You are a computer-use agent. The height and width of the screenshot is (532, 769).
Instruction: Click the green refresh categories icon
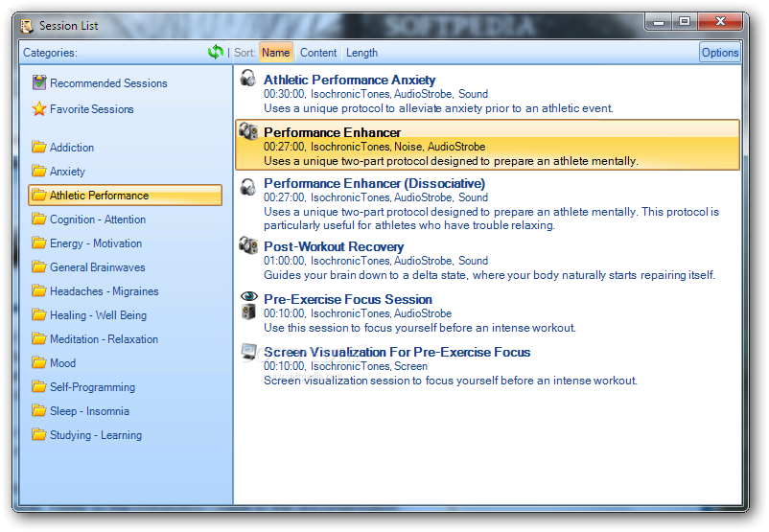point(216,52)
